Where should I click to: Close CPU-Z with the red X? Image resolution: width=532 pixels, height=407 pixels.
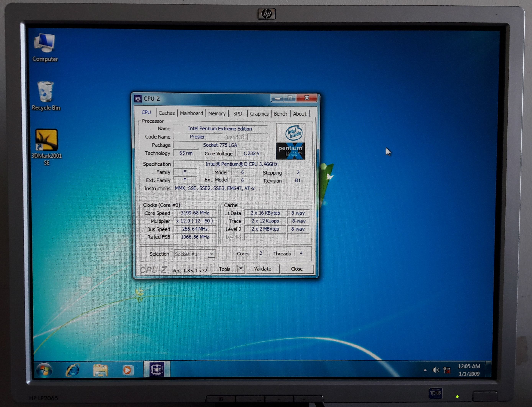307,98
